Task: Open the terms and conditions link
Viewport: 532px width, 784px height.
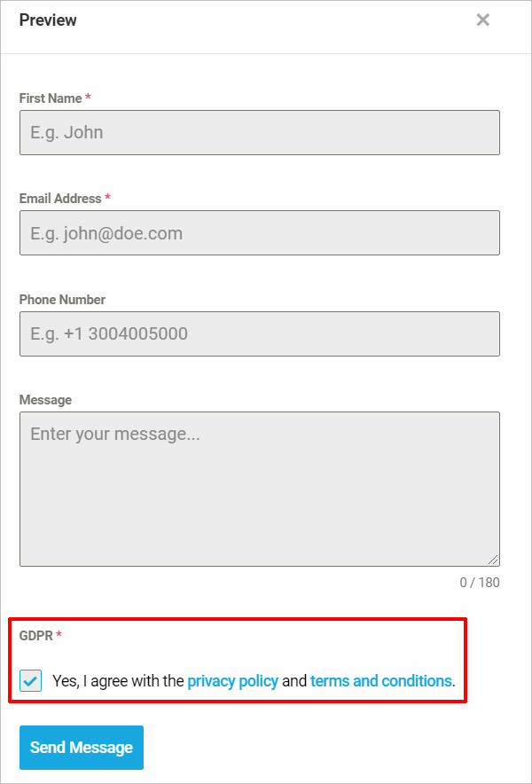Action: point(380,681)
